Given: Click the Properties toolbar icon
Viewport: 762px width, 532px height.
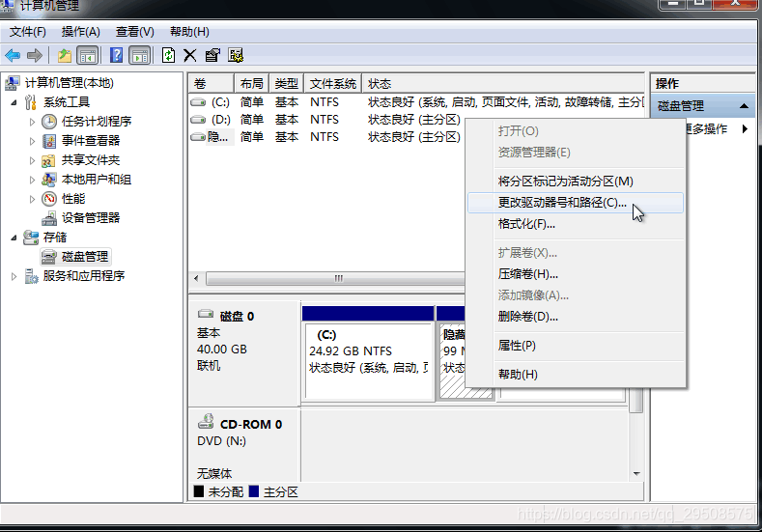Looking at the screenshot, I should click(212, 55).
